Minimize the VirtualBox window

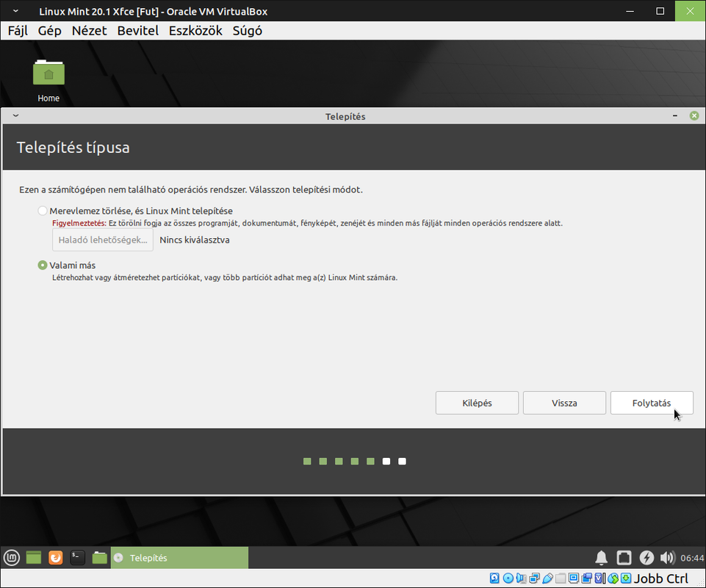(x=630, y=11)
